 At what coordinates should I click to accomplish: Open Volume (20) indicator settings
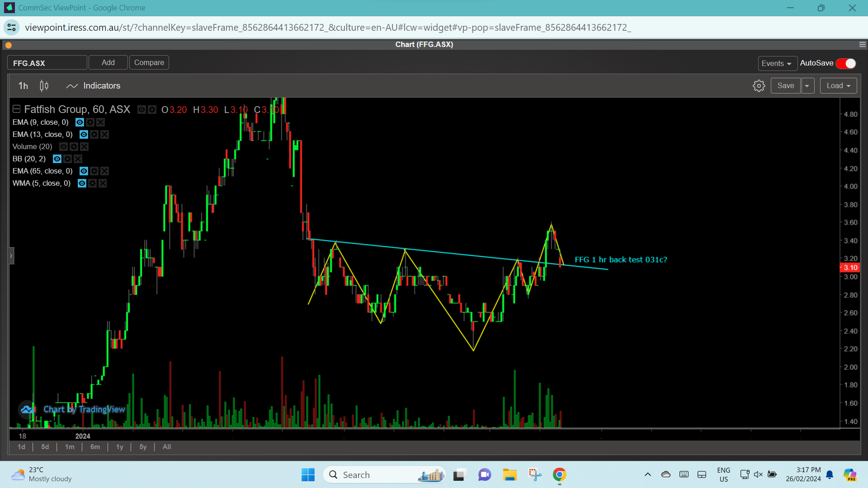point(74,147)
